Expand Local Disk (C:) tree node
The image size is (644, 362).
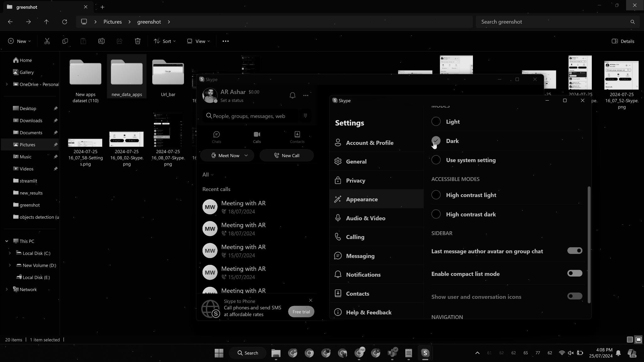(x=10, y=253)
